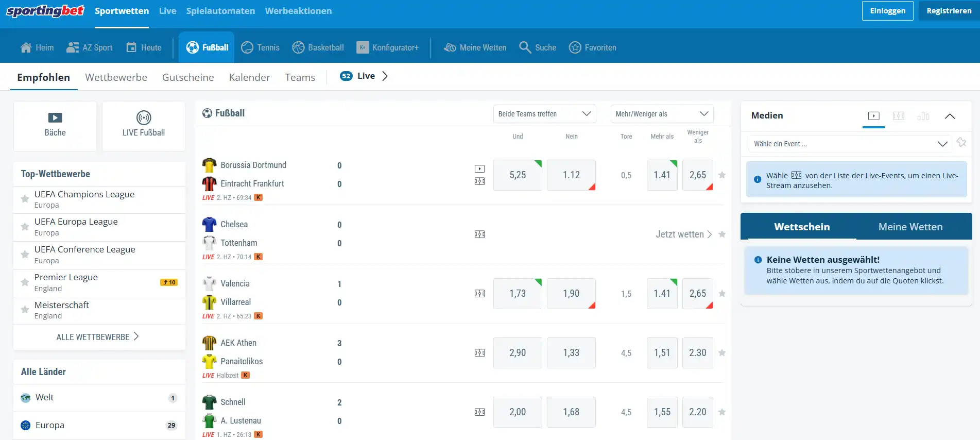
Task: Select odds 5,25 for Dortmund match
Action: pyautogui.click(x=518, y=175)
